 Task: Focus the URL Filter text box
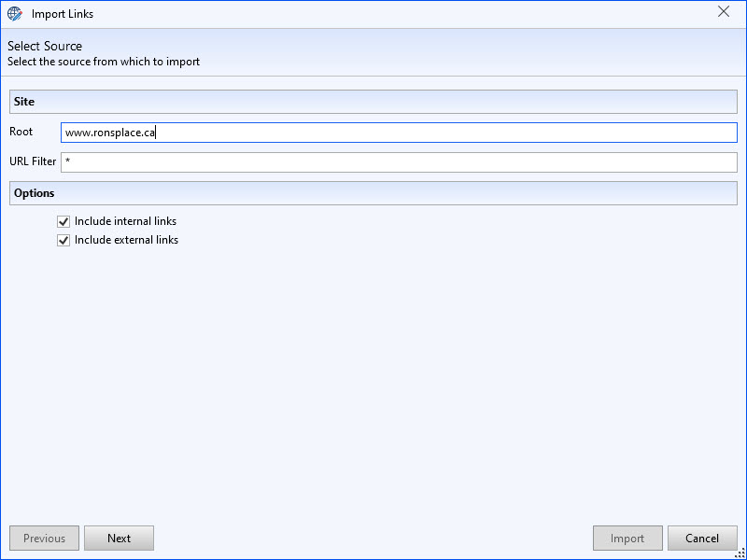click(399, 162)
